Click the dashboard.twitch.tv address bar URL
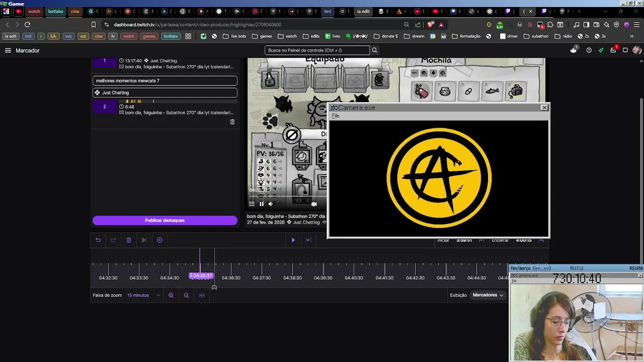Screen dimensions: 644x362 click(197, 25)
